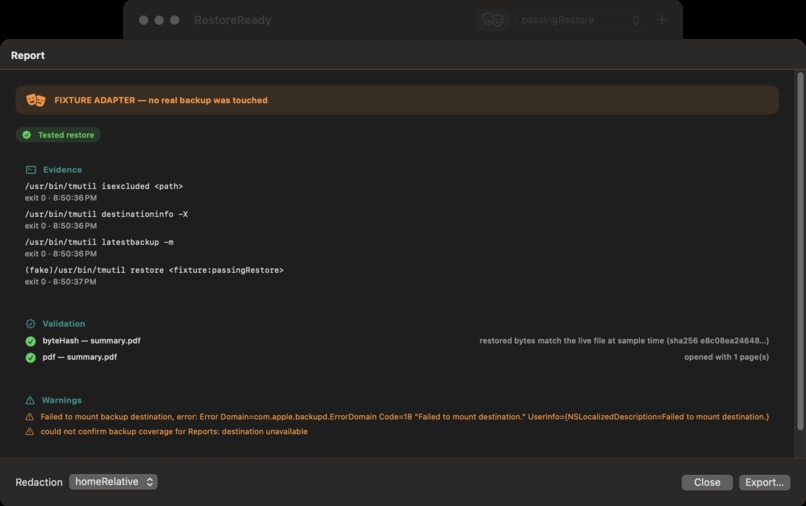The width and height of the screenshot is (806, 506).
Task: Click the report vertical scrollbar
Action: tap(800, 251)
